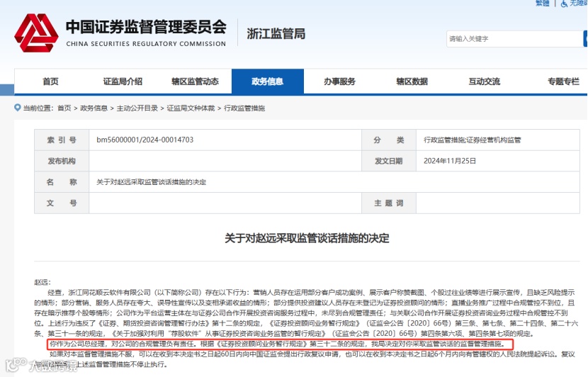Switch to traditional Chinese via 繁體 link
Image resolution: width=588 pixels, height=377 pixels.
542,3
